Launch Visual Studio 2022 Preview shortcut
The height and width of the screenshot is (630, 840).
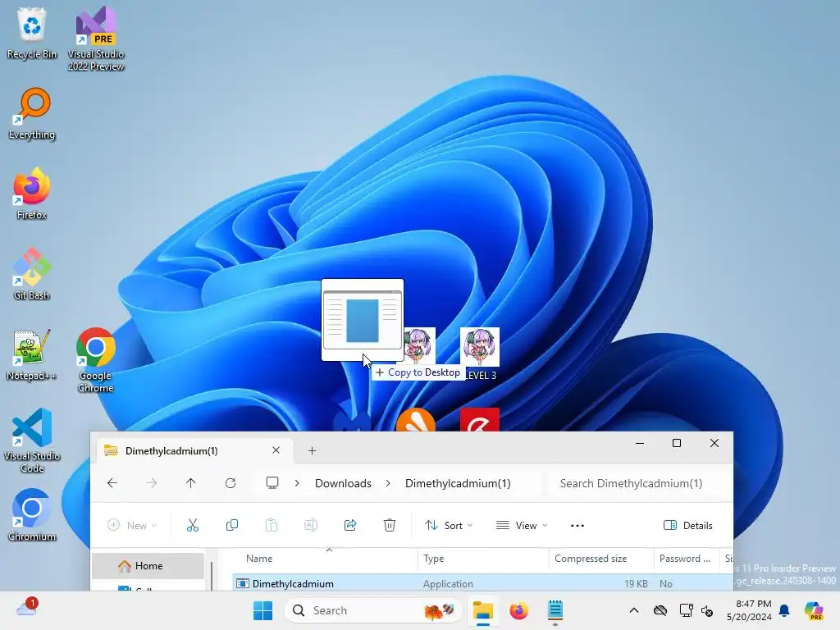pos(96,39)
